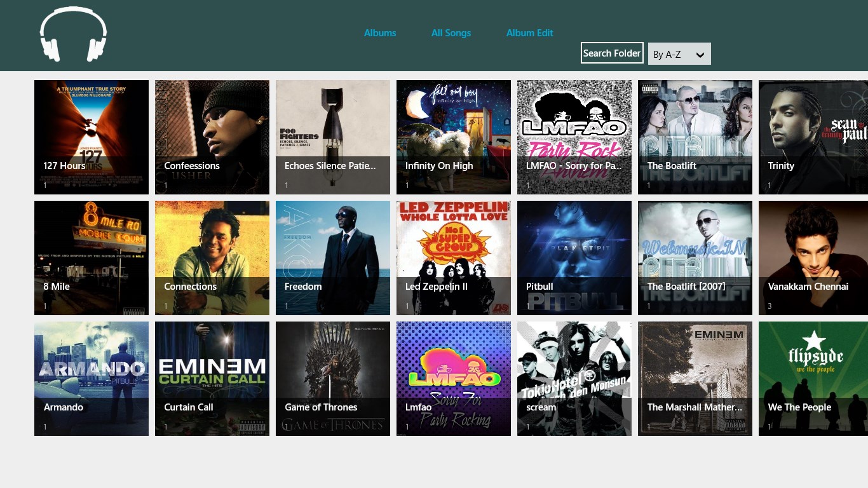Select the Confeessions album by Usher

pos(212,137)
